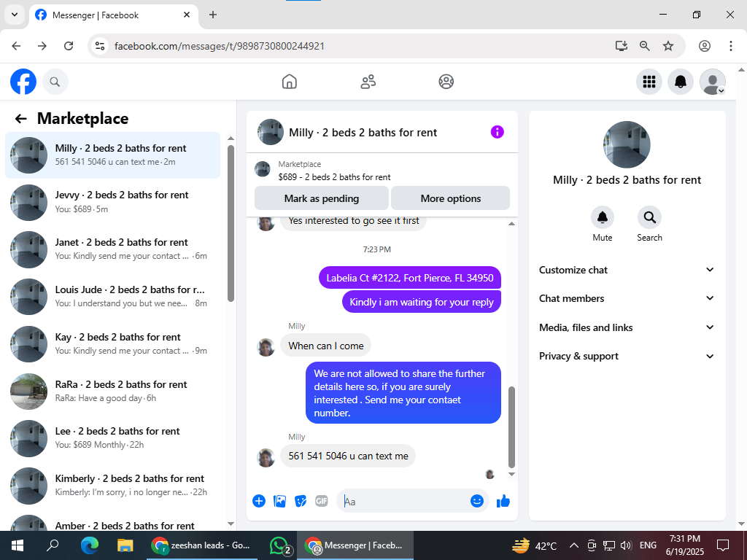This screenshot has height=560, width=747.
Task: Open the tab search dropdown arrow
Action: pyautogui.click(x=15, y=15)
